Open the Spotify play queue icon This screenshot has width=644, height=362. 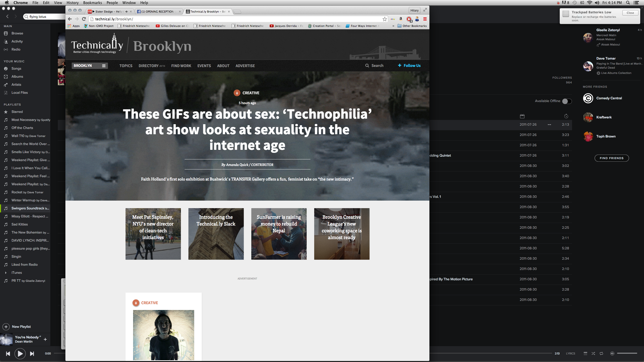coord(585,353)
